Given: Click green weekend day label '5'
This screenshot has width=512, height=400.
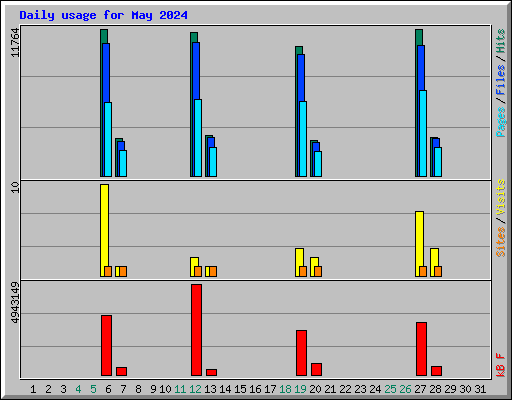Looking at the screenshot, I should pyautogui.click(x=93, y=389).
